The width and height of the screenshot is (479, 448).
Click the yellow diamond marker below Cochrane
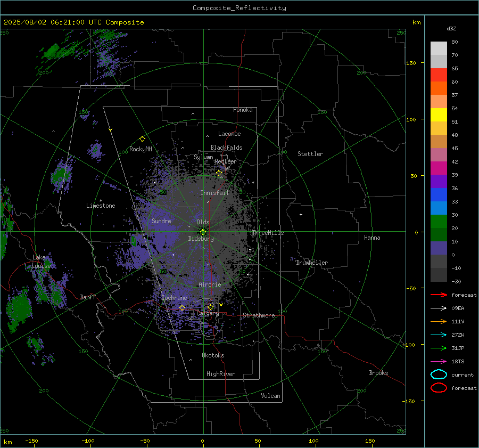182,307
